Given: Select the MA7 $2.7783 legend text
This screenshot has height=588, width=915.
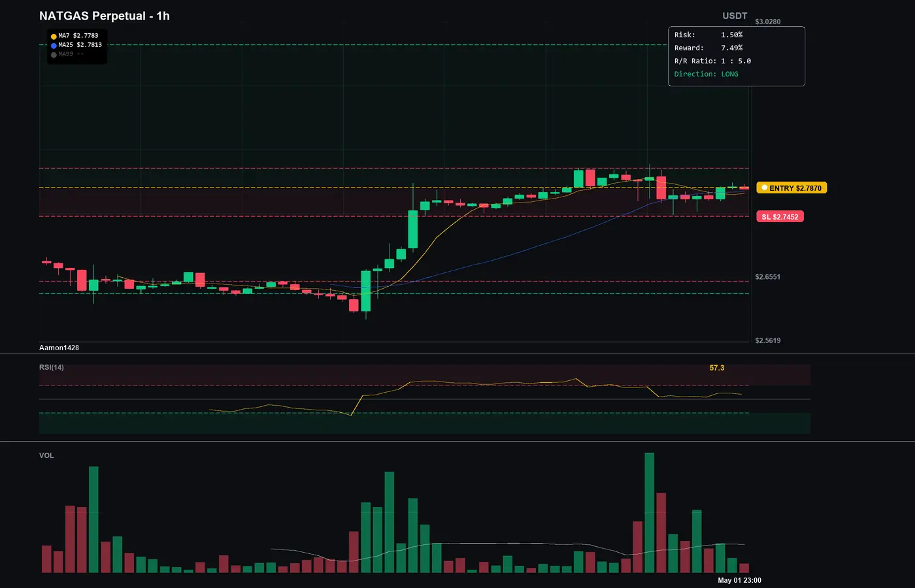Looking at the screenshot, I should click(x=78, y=36).
